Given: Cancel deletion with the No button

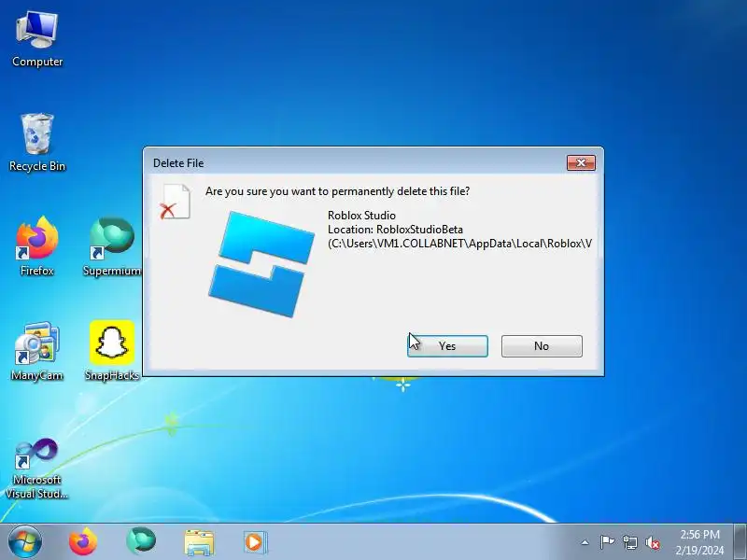Looking at the screenshot, I should tap(542, 346).
